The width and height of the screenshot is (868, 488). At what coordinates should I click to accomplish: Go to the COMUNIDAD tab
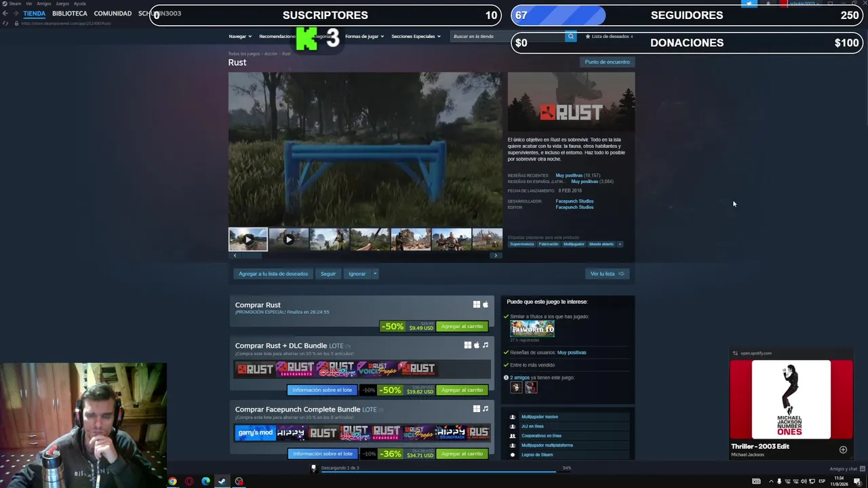point(113,14)
